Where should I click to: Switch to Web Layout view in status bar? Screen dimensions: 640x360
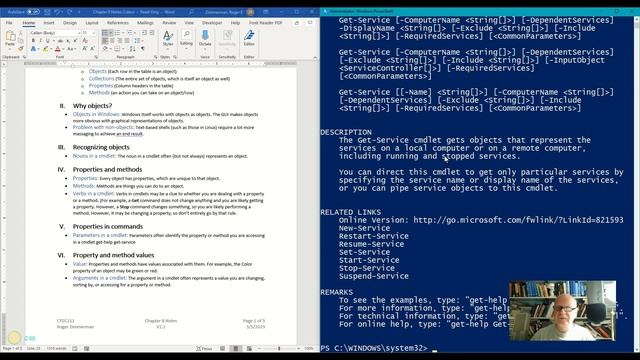coord(249,349)
